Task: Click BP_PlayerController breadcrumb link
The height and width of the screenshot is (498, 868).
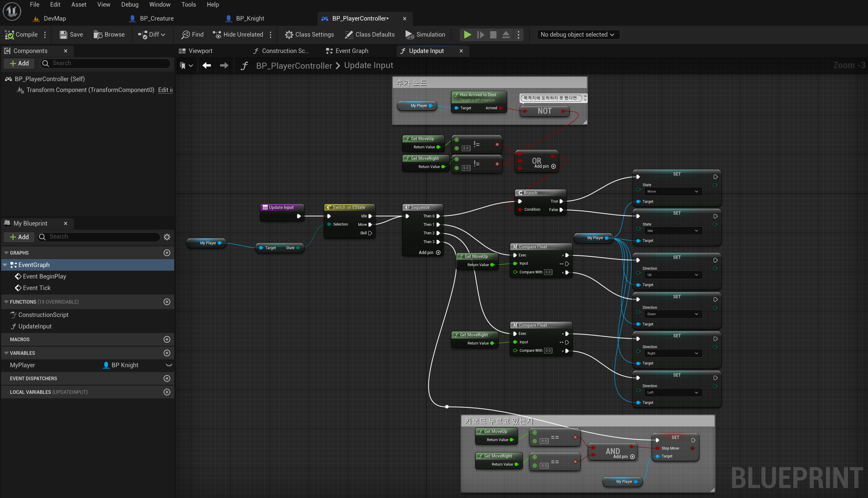Action: (294, 65)
